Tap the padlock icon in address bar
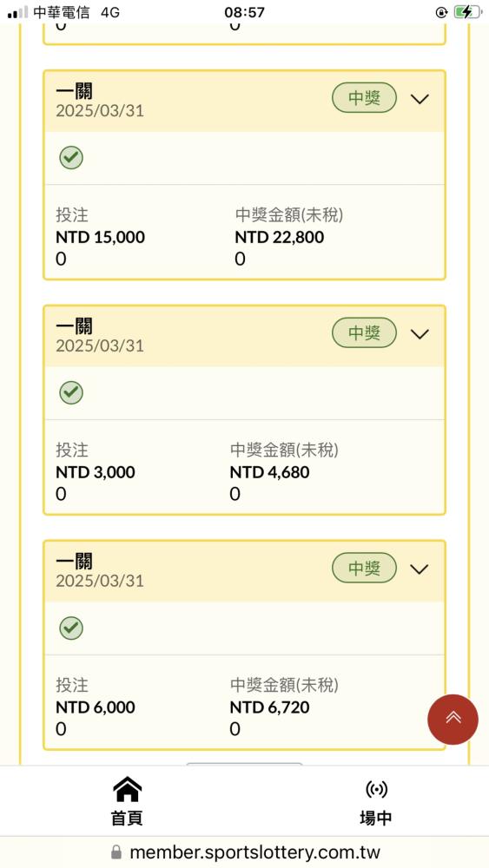 click(x=116, y=852)
